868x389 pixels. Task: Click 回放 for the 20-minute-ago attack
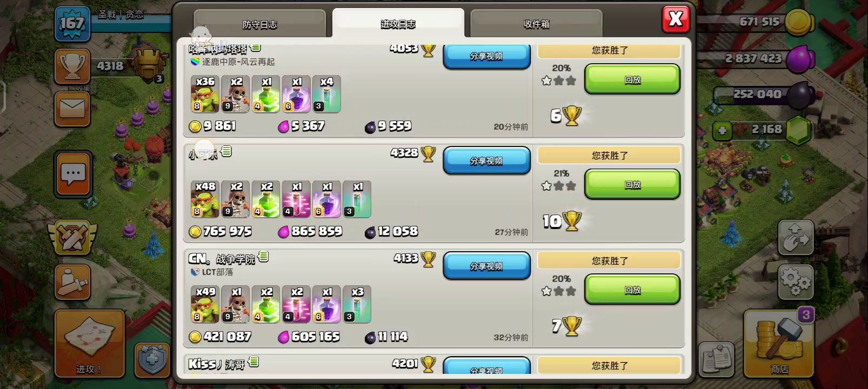(632, 79)
